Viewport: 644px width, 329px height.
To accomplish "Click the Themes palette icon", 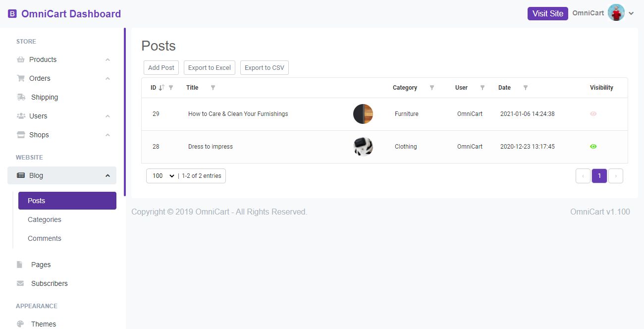I will tap(20, 324).
